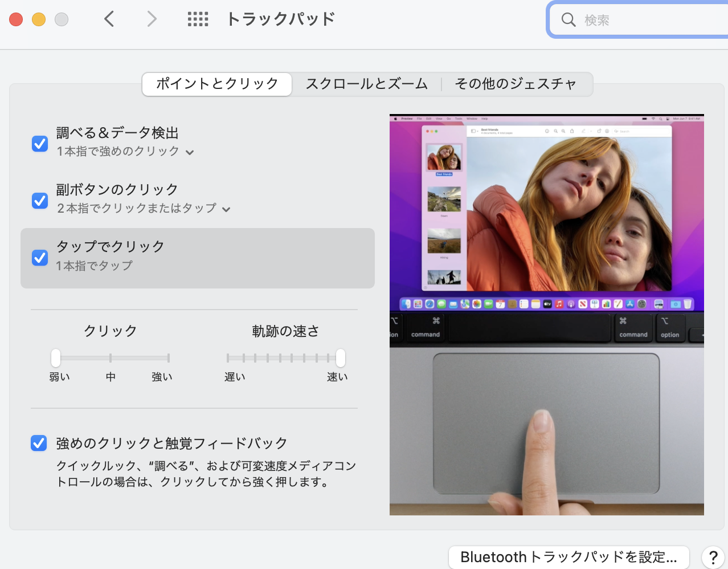Click the trackpad demo video preview
Viewport: 728px width, 569px height.
(546, 314)
